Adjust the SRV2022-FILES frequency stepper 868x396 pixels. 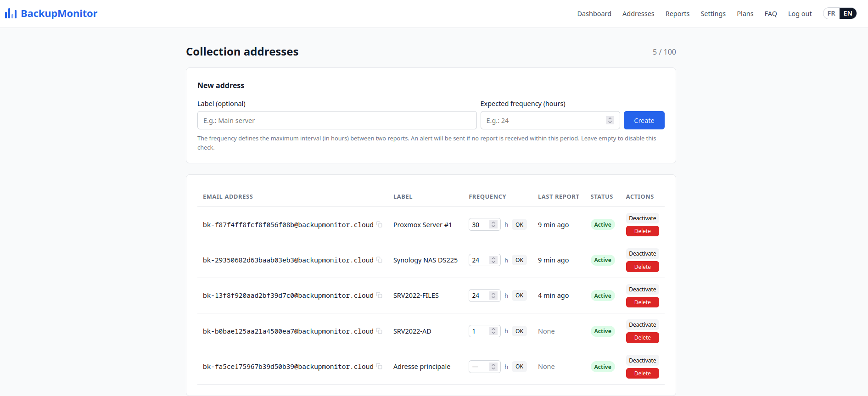pos(493,296)
